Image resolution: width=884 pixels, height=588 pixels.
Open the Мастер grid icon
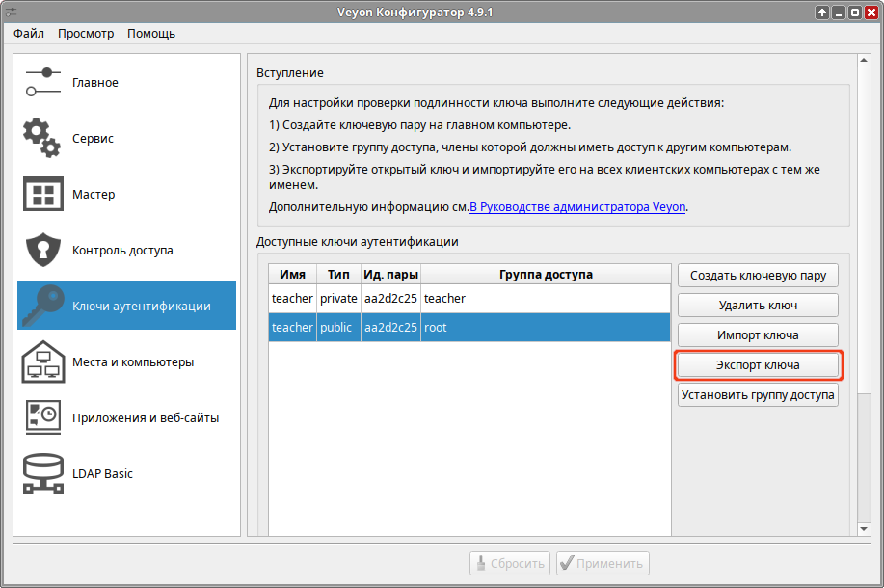[x=42, y=194]
